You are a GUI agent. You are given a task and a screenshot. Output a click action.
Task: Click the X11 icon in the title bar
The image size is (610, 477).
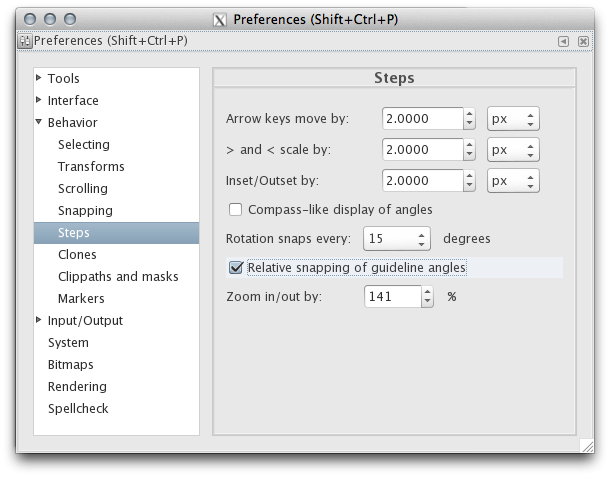(x=219, y=19)
